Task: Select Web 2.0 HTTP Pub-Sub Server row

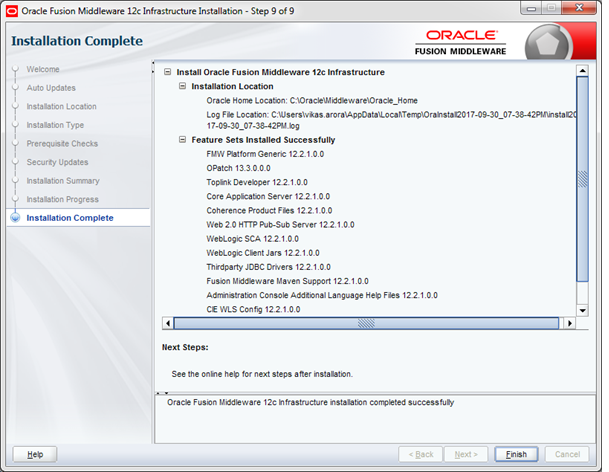Action: [280, 225]
